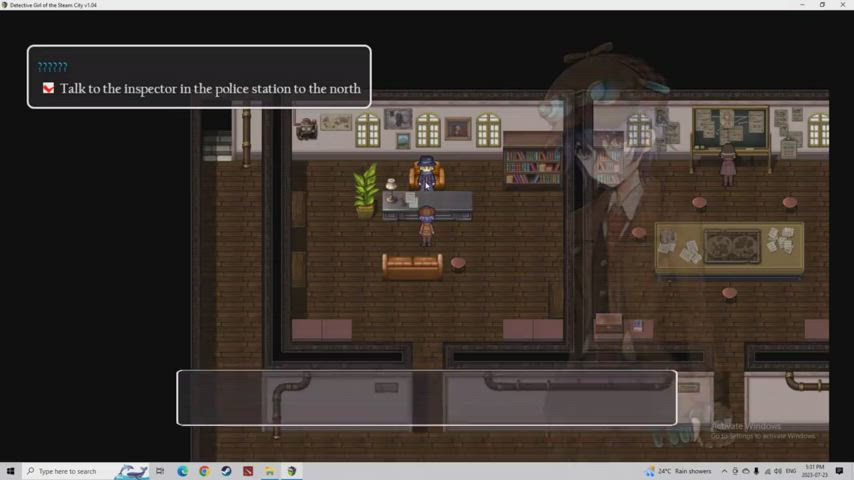Switch the ENG input language indicator

(x=791, y=471)
